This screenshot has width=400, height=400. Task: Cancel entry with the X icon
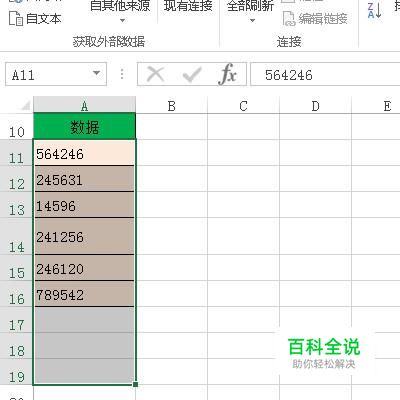click(155, 74)
